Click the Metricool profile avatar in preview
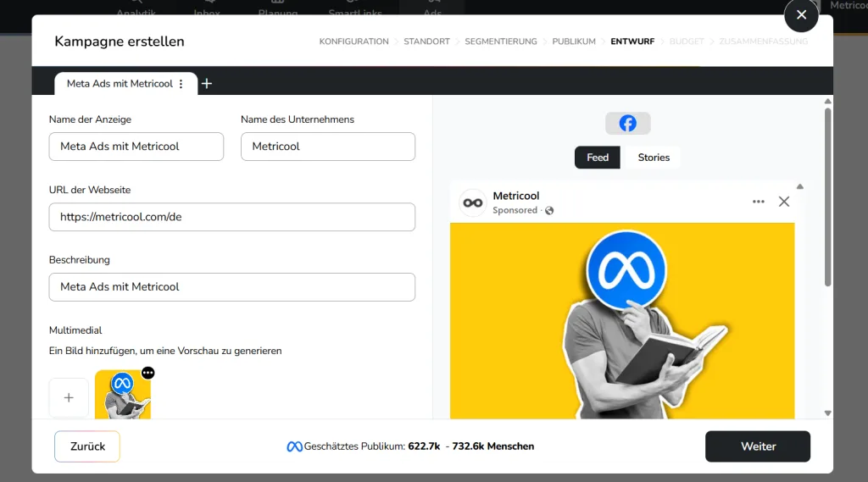Screen dimensions: 868x482 coord(472,202)
